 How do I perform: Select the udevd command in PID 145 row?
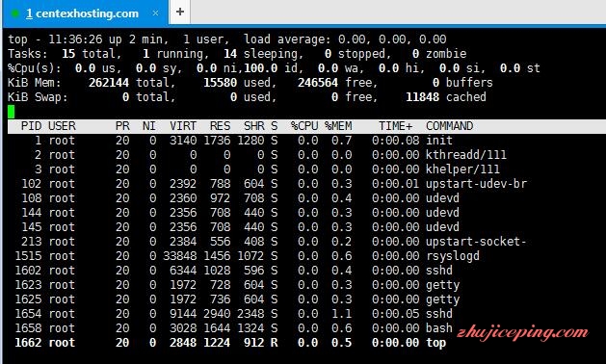point(442,227)
